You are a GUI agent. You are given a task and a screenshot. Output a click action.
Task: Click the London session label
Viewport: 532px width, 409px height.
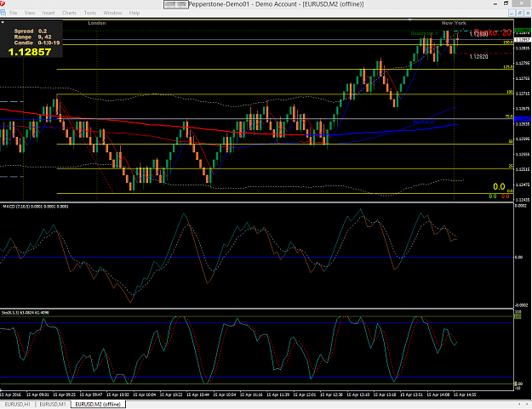[x=97, y=23]
